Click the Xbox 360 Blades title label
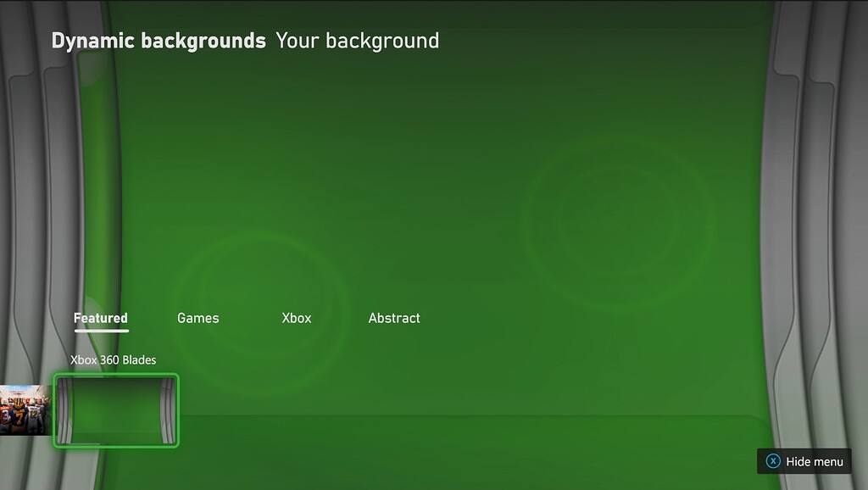The width and height of the screenshot is (868, 490). point(113,359)
